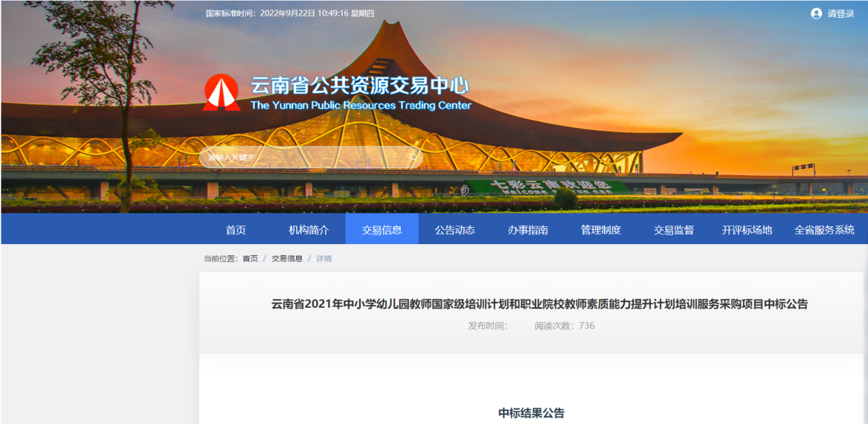
Task: Go to 开评标场地 in the nav bar
Action: click(x=747, y=230)
